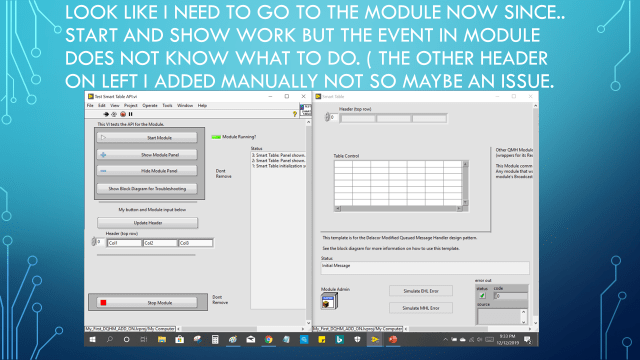Click the error out source text box
Image resolution: width=640 pixels, height=360 pixels.
[499, 316]
